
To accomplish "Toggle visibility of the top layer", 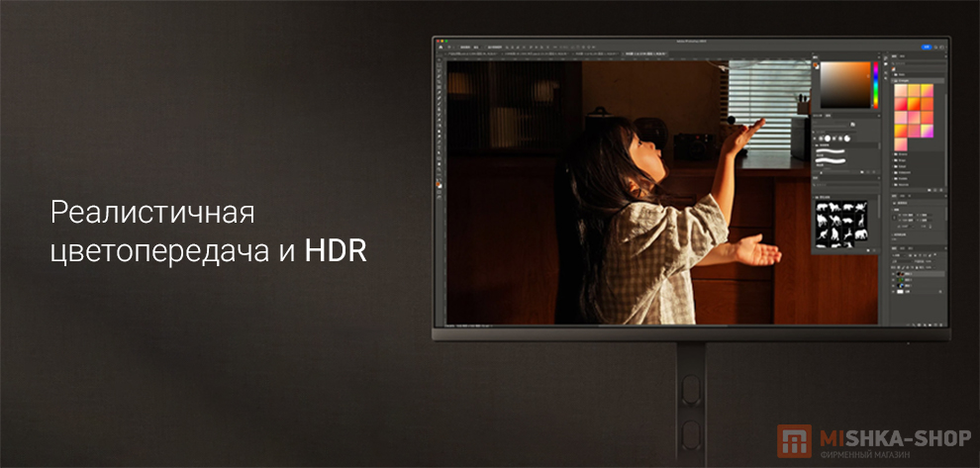I will point(893,273).
